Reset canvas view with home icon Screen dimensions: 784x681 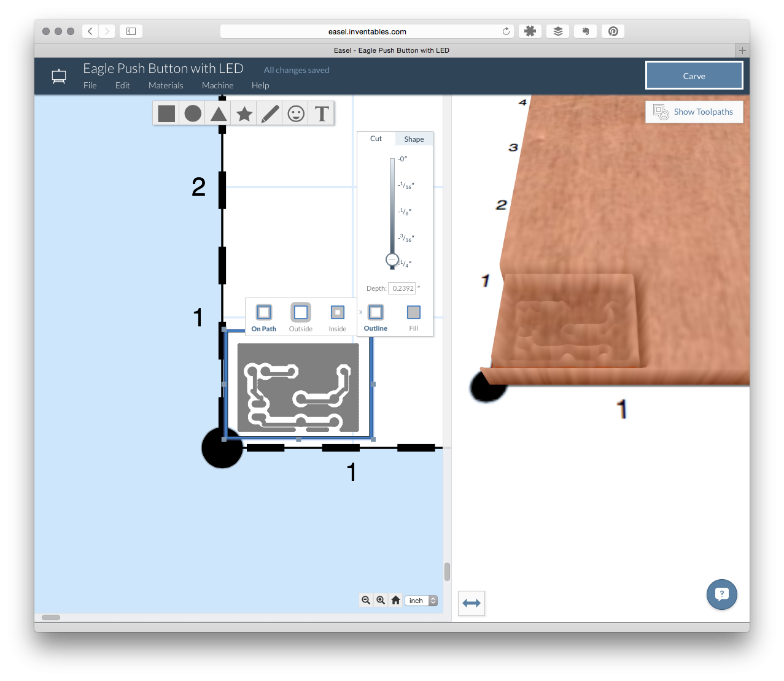[x=396, y=601]
